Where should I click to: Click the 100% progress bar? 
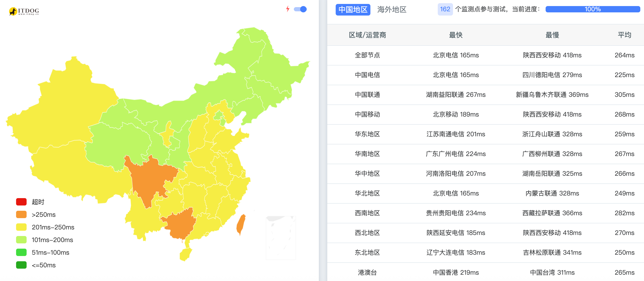tap(593, 9)
